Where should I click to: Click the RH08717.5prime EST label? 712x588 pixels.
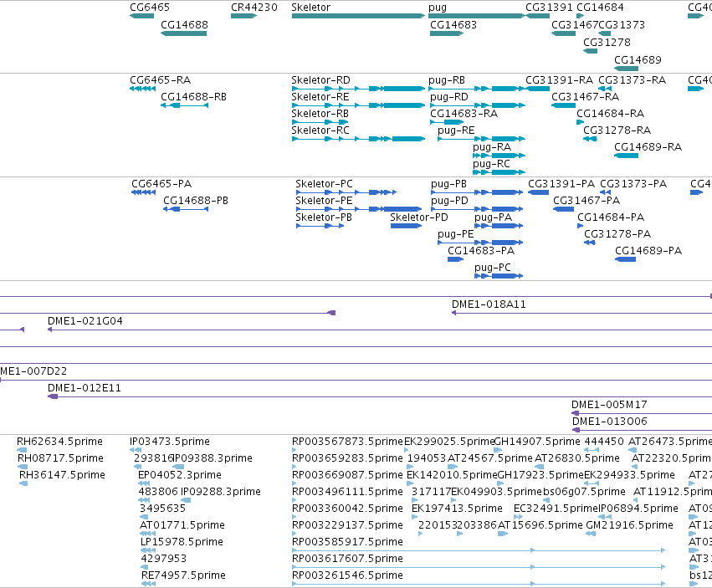61,458
